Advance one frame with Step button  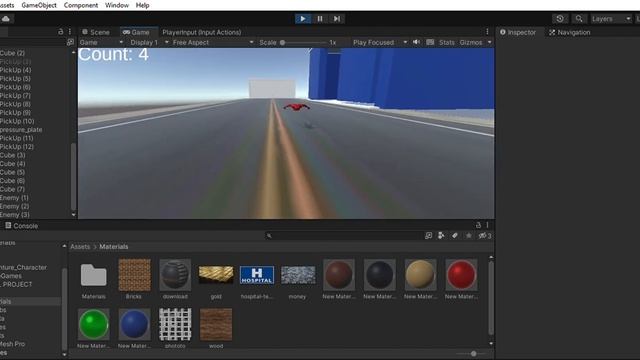337,19
